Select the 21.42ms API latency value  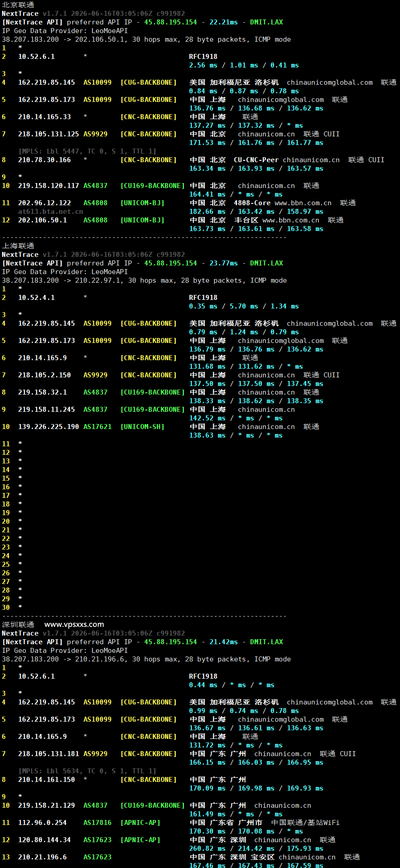tap(224, 642)
